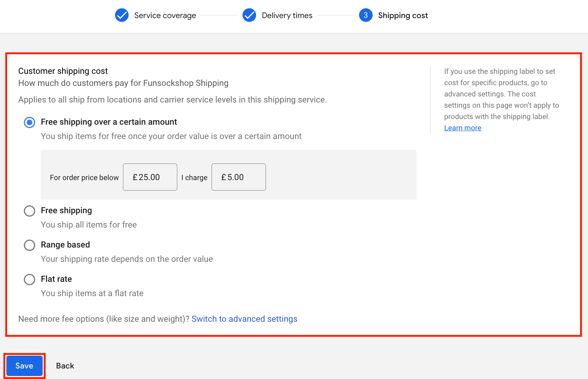Click Switch to advanced settings link
Viewport: 588px width, 379px height.
tap(244, 319)
